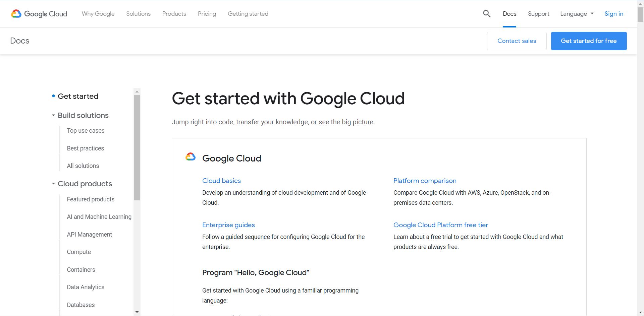Open Getting started in top navigation
644x316 pixels.
(x=248, y=14)
